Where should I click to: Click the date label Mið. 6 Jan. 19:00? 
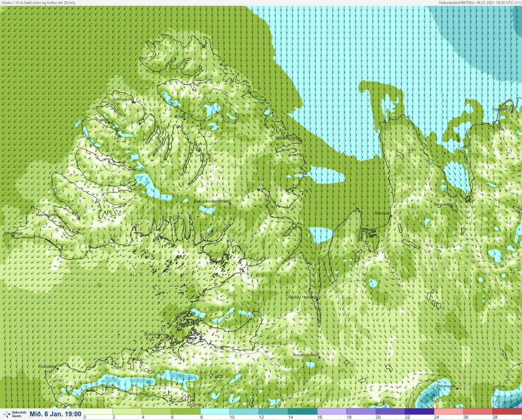(55, 414)
